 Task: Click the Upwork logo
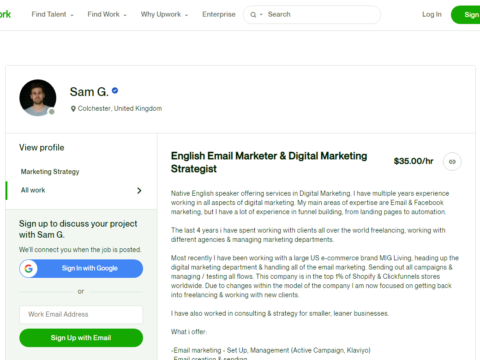point(5,14)
